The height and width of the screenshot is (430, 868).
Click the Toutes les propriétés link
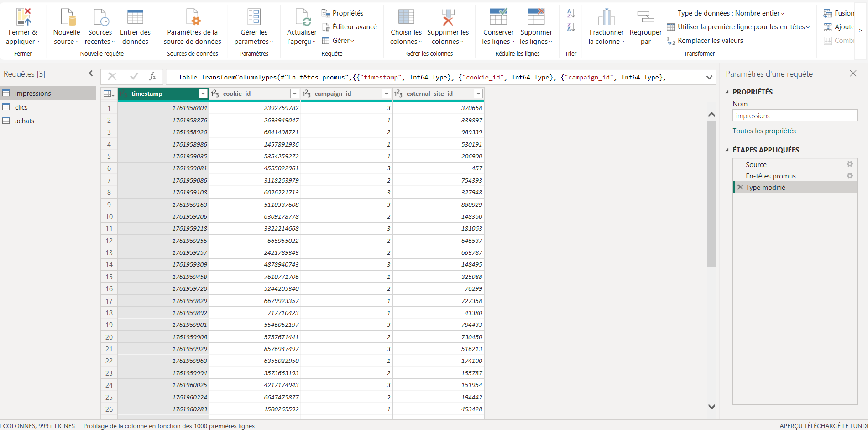pyautogui.click(x=764, y=131)
